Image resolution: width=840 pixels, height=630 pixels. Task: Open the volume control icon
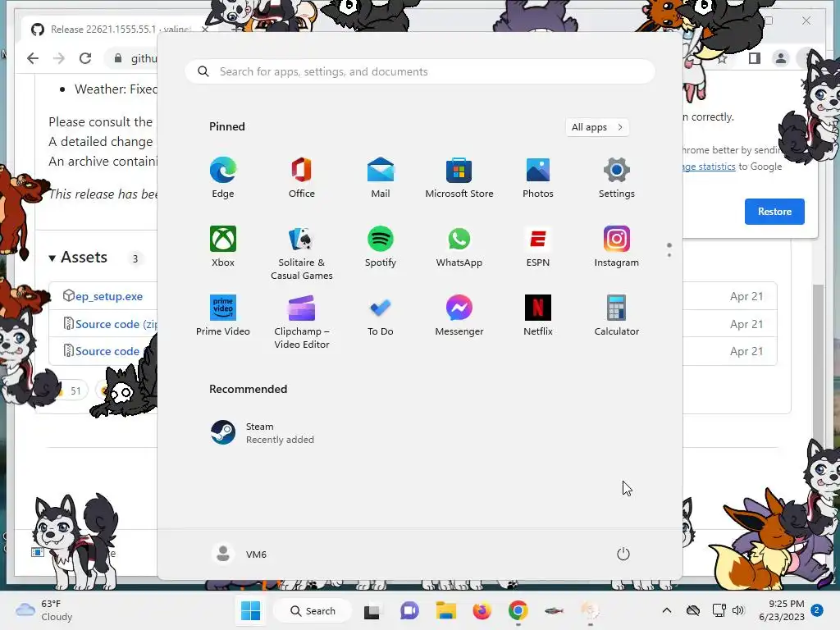[738, 610]
